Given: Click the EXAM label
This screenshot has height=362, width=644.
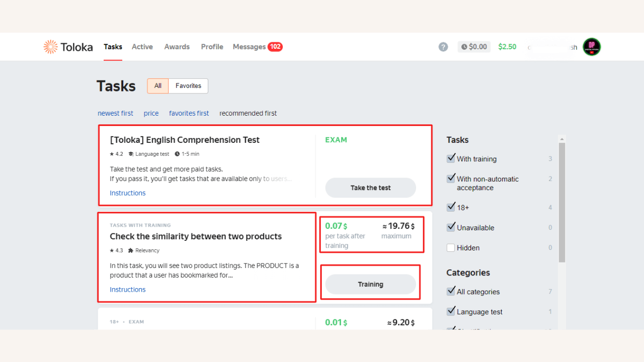Looking at the screenshot, I should click(x=336, y=140).
